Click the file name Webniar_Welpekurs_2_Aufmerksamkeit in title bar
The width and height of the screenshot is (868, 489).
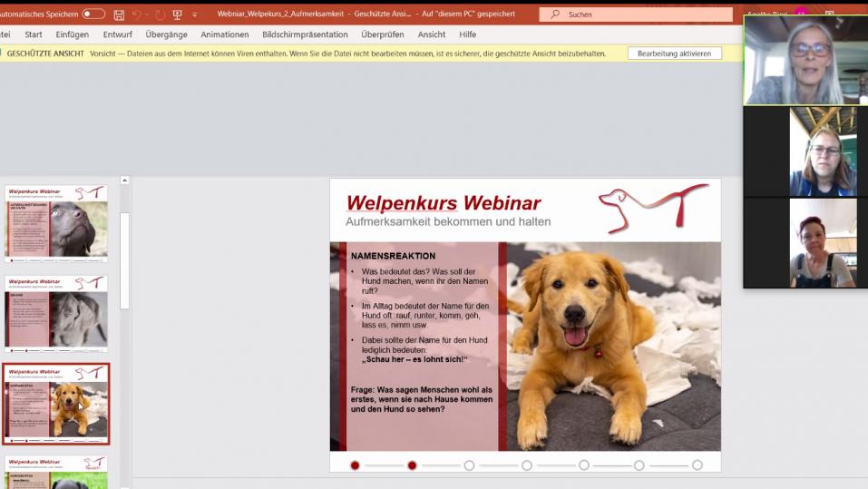pyautogui.click(x=280, y=14)
